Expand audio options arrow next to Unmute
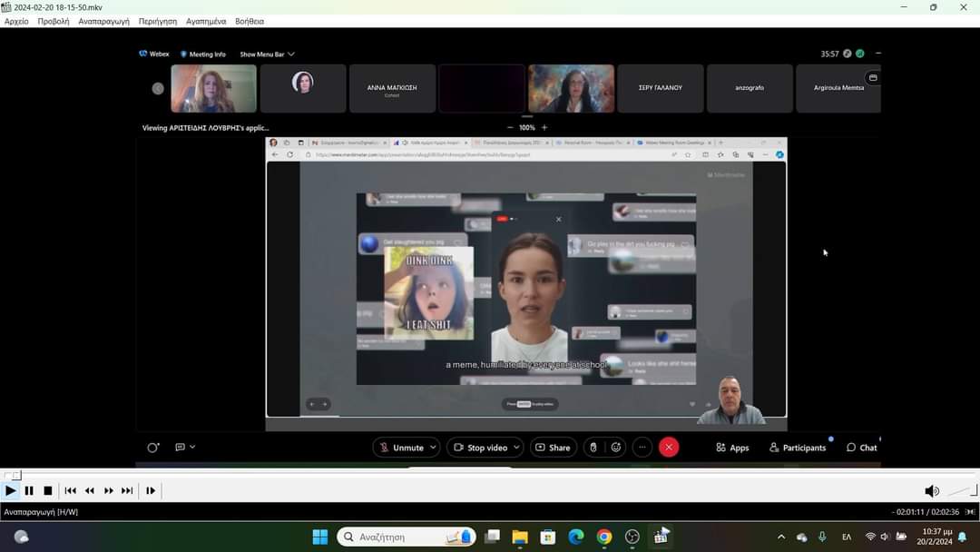Image resolution: width=980 pixels, height=552 pixels. (433, 448)
